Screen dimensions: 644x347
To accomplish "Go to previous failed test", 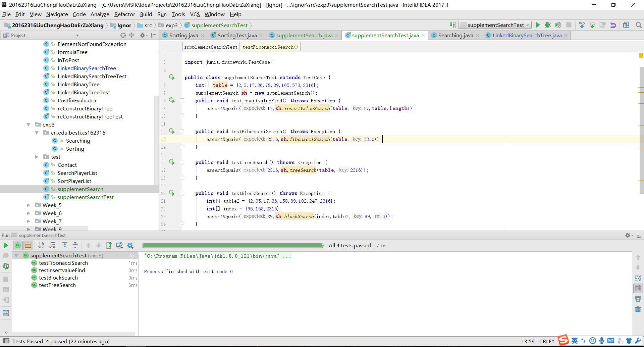I will point(88,245).
